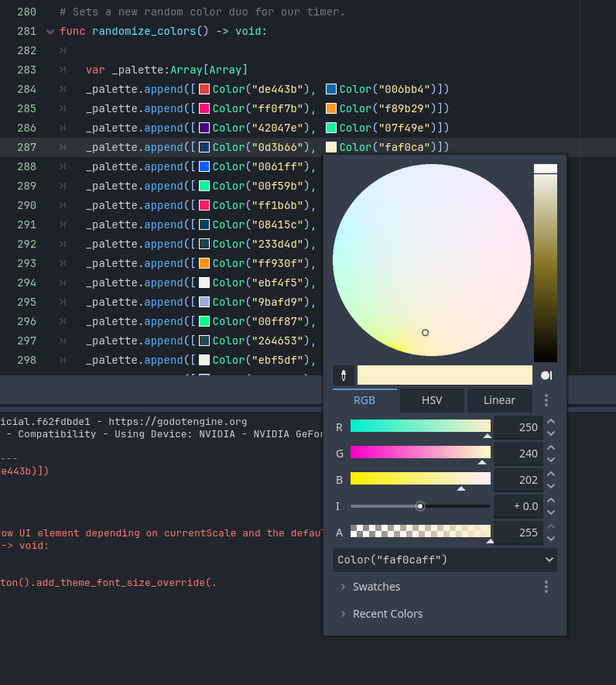Collapse the randomize_colors function fold arrow
The height and width of the screenshot is (685, 616).
[50, 32]
